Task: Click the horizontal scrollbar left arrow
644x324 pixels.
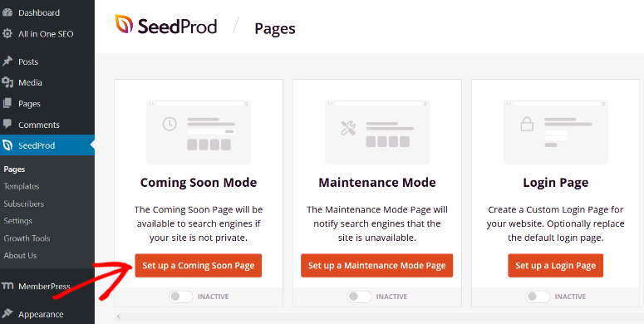Action: [x=119, y=317]
